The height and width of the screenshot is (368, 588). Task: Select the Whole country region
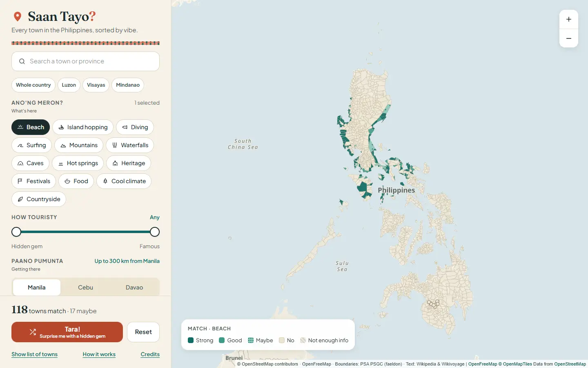click(33, 85)
